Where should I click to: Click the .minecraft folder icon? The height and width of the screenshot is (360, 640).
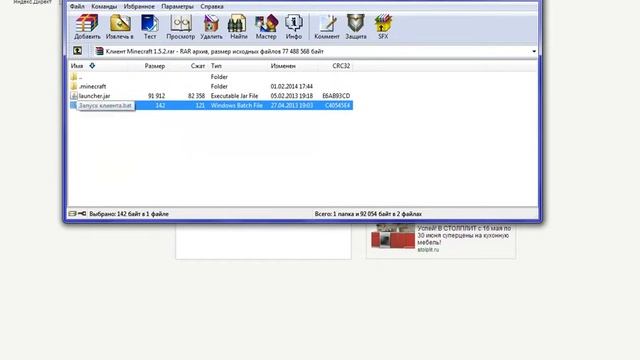point(74,86)
